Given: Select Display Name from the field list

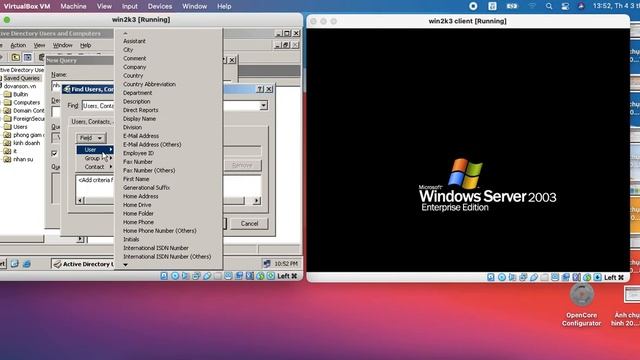Looking at the screenshot, I should pos(140,118).
